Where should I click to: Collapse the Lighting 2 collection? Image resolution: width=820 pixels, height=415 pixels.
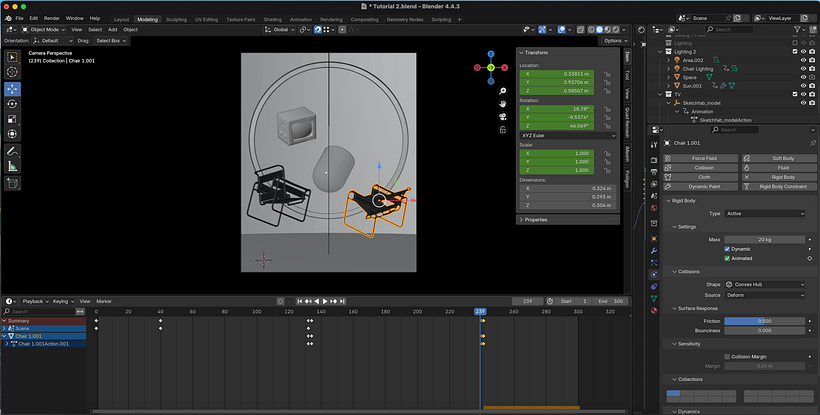660,52
